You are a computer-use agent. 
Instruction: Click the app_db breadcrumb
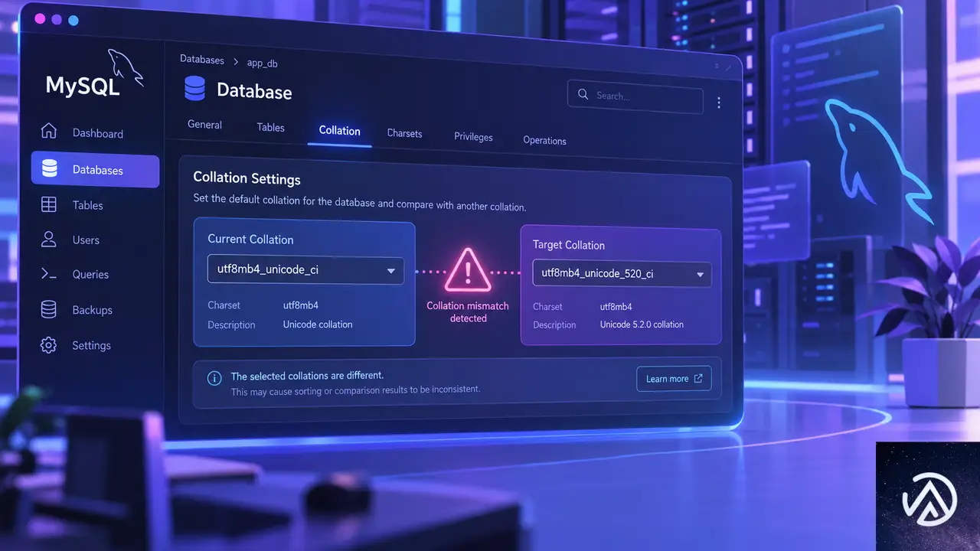(x=262, y=63)
